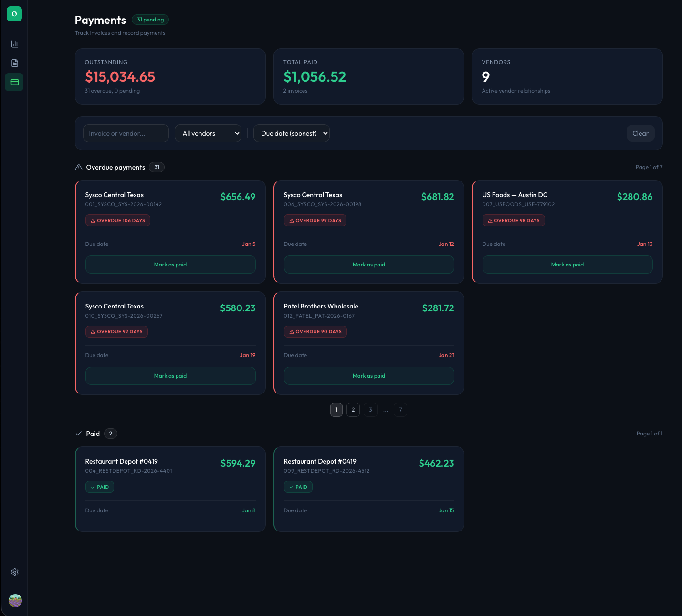Mark the $681.82 Sysco invoice as paid

point(369,265)
